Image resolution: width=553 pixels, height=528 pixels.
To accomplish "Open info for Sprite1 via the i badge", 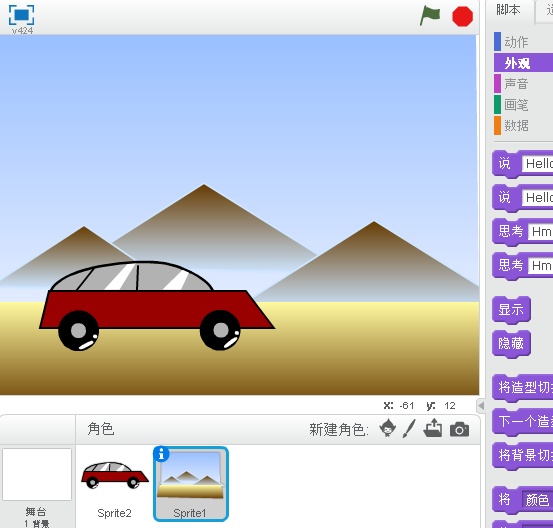I will (162, 454).
